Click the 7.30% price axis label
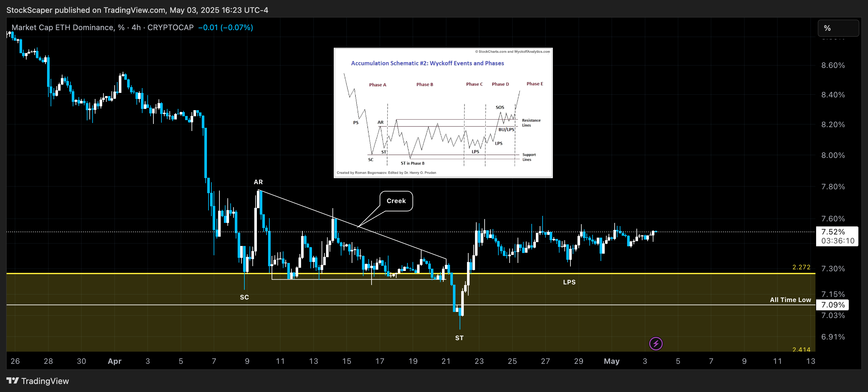The image size is (868, 392). pyautogui.click(x=833, y=268)
